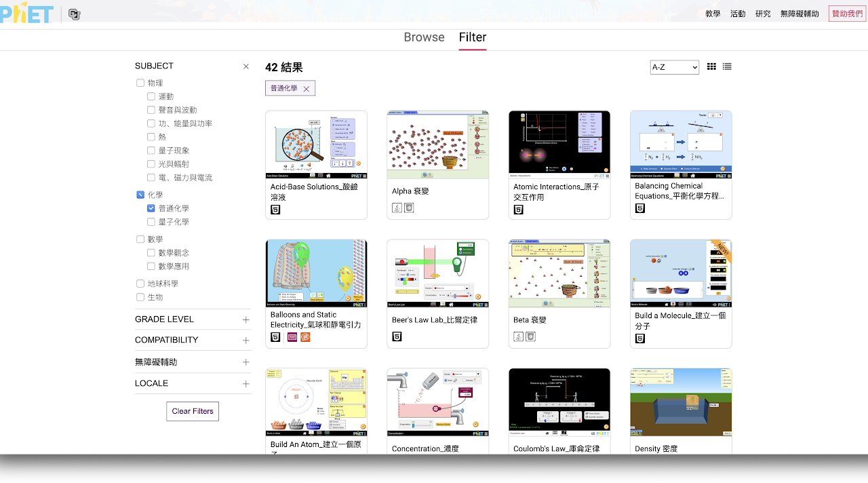Collapse the SUBJECT filter section
Image resolution: width=868 pixels, height=483 pixels.
point(246,66)
